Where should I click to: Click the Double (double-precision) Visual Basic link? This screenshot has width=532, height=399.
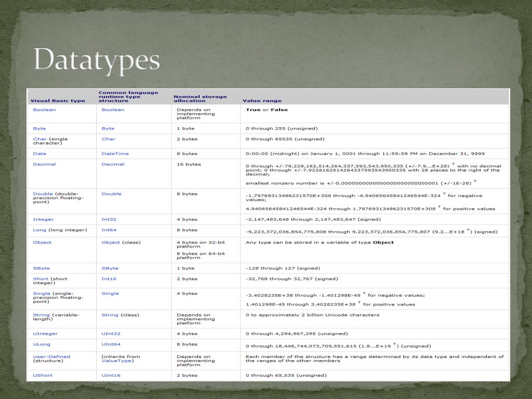[x=43, y=194]
